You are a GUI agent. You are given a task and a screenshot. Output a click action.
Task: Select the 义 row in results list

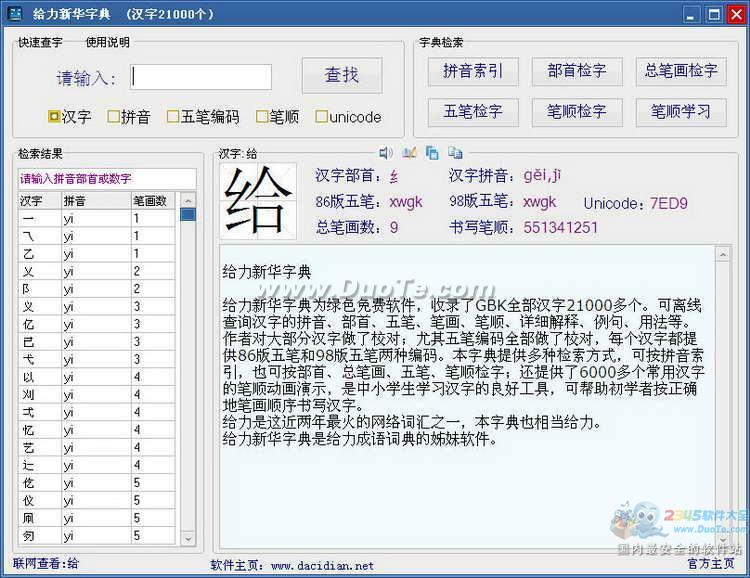tap(97, 307)
